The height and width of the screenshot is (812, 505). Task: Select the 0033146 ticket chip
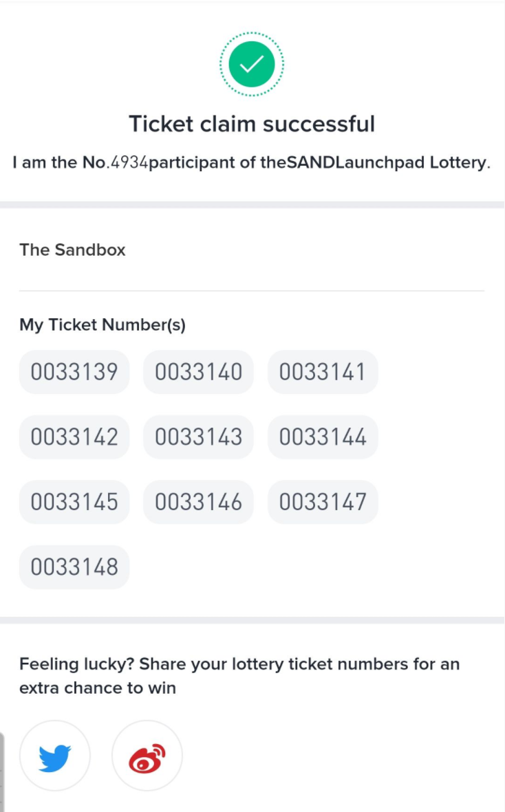pyautogui.click(x=198, y=502)
